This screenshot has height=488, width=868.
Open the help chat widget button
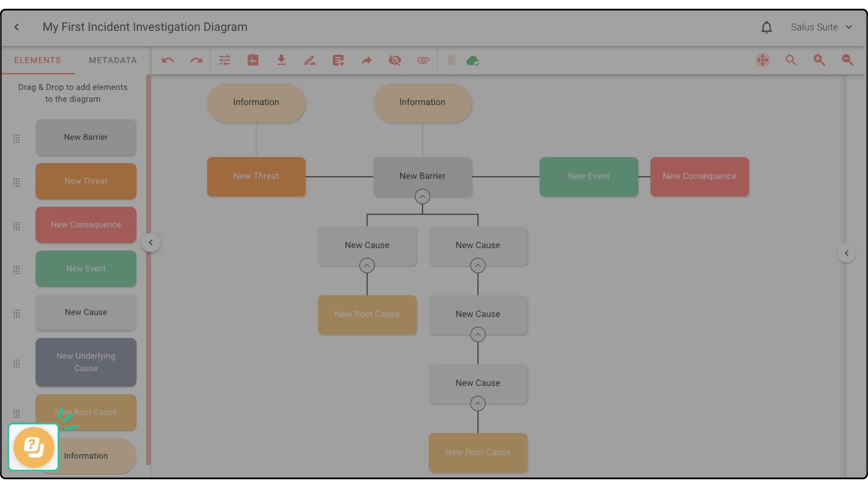pos(34,447)
